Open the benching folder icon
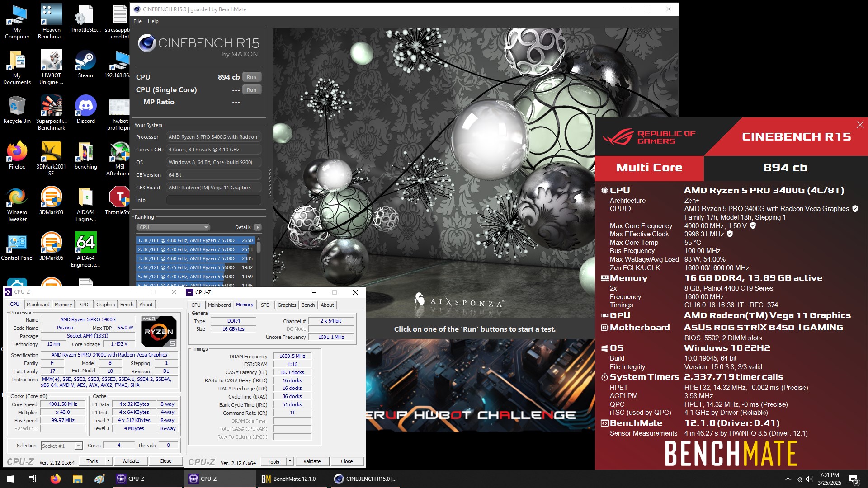 coord(85,155)
